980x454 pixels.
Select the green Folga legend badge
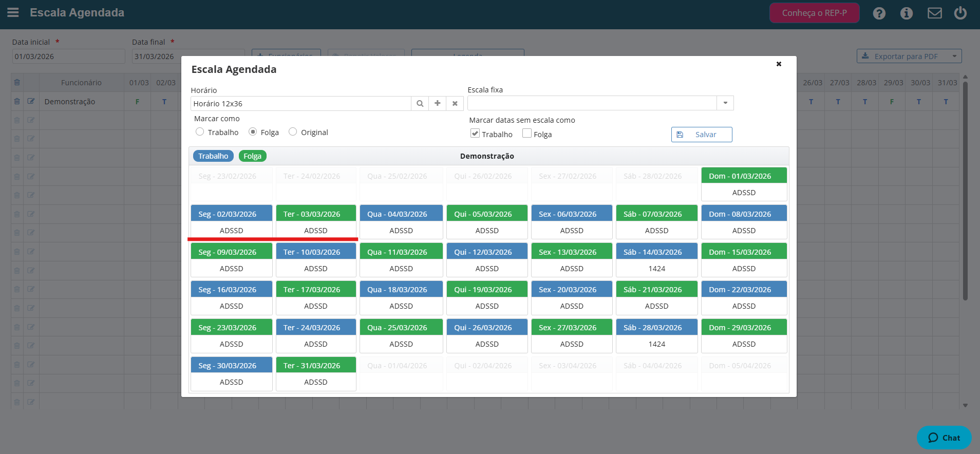click(253, 156)
